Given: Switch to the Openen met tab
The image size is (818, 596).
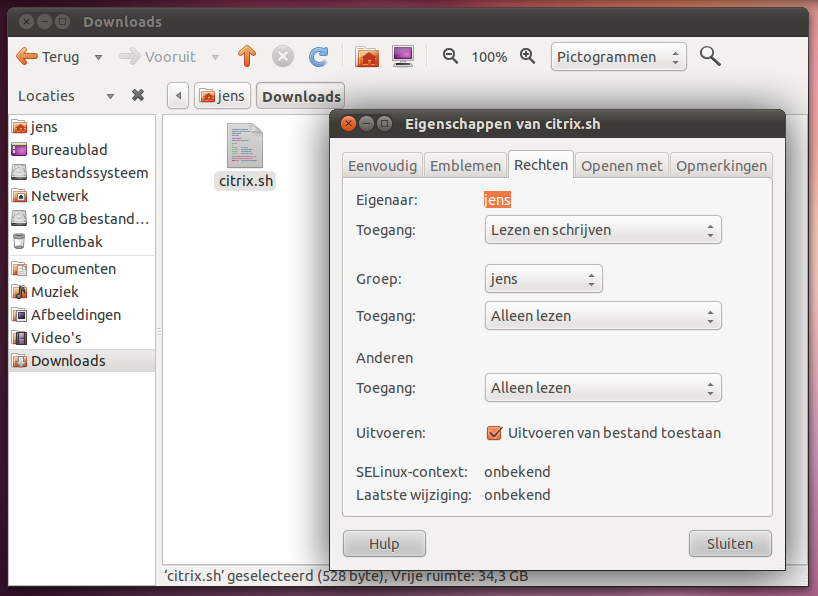Looking at the screenshot, I should 621,166.
